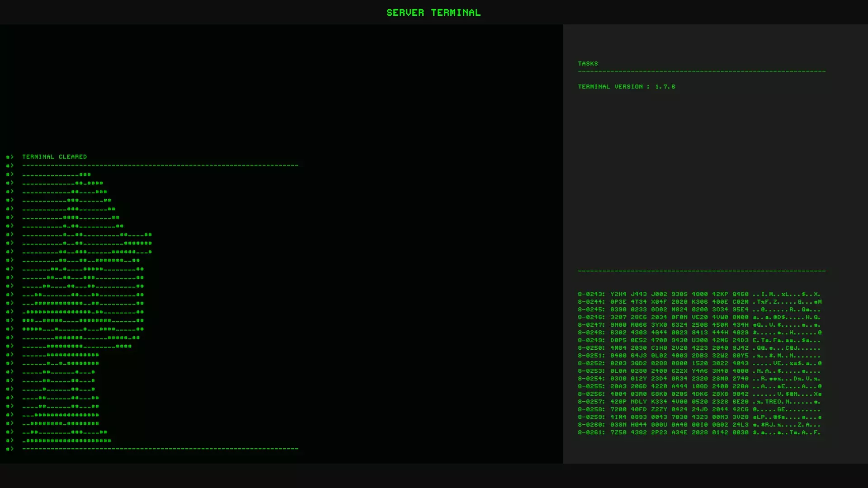The height and width of the screenshot is (488, 868).
Task: Click the SERVER TERMINAL title
Action: (x=433, y=13)
